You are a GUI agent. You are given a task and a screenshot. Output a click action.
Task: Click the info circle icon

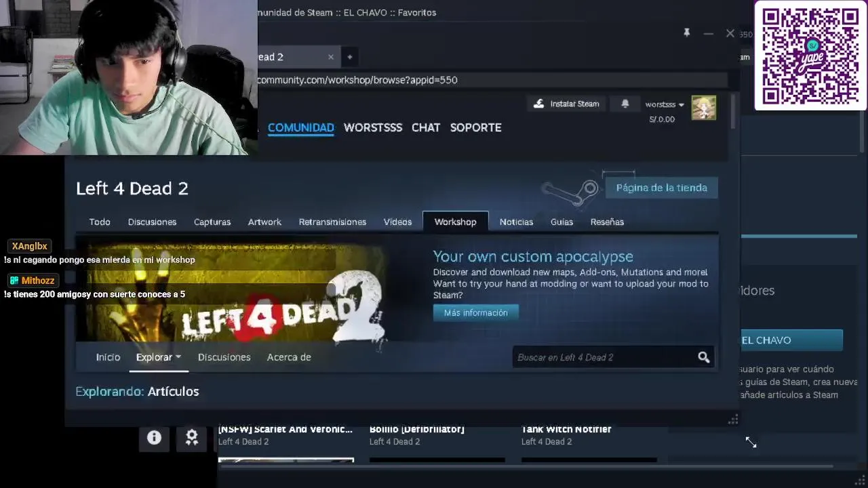pos(154,438)
